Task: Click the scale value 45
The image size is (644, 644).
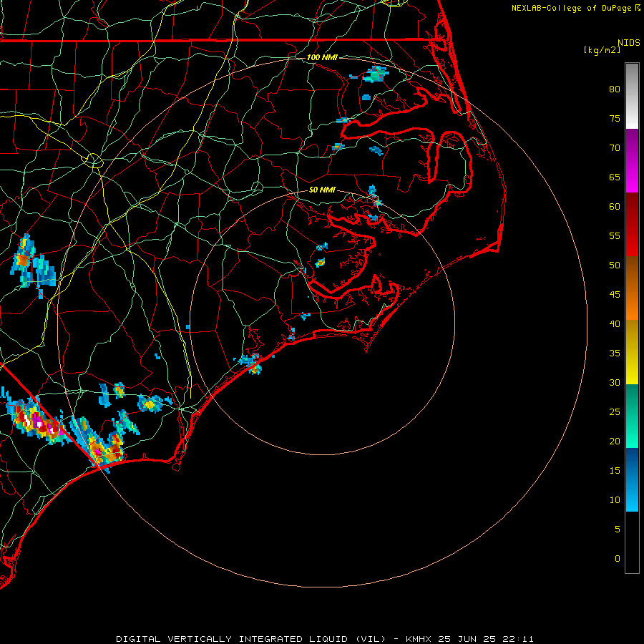Action: click(x=615, y=295)
